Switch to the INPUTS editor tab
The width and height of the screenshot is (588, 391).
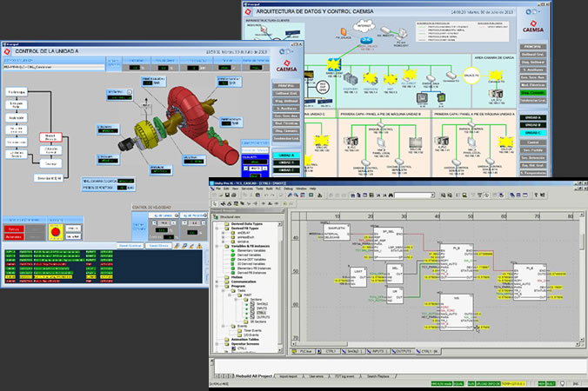pos(378,351)
